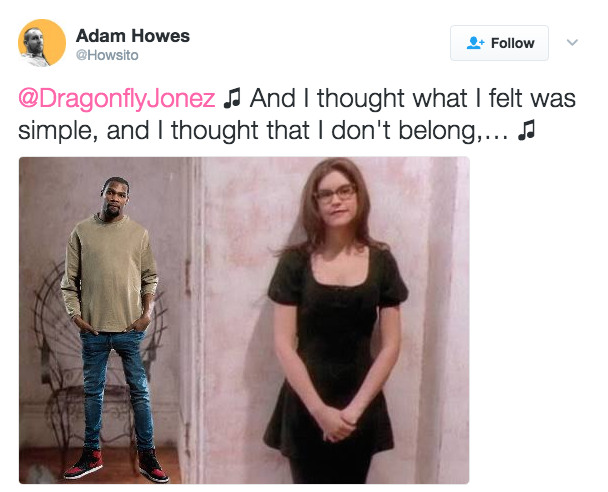Open the @Howsito handle link
The width and height of the screenshot is (608, 492).
(x=107, y=55)
